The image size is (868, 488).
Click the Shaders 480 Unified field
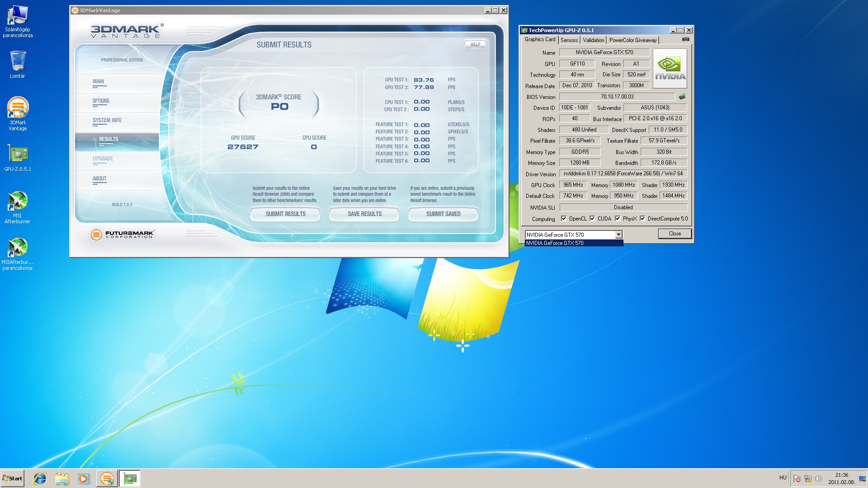tap(584, 130)
